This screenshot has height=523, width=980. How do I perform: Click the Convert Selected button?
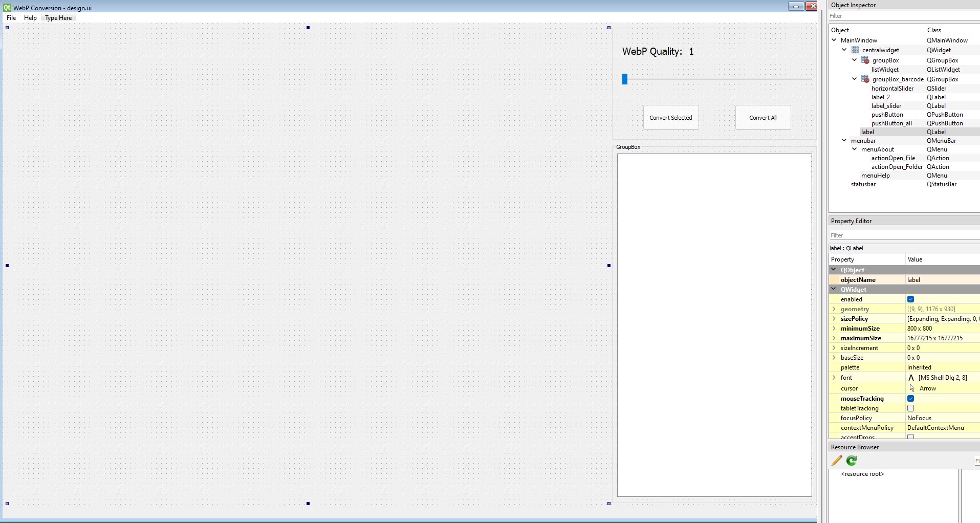[x=670, y=118]
